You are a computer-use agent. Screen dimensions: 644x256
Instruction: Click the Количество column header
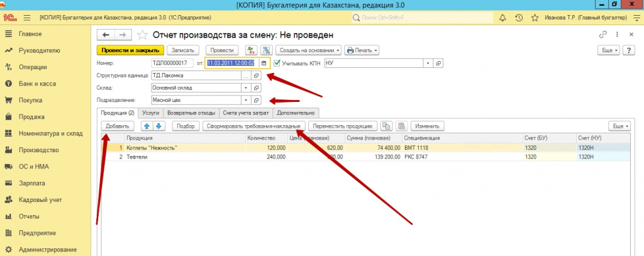[x=266, y=138]
